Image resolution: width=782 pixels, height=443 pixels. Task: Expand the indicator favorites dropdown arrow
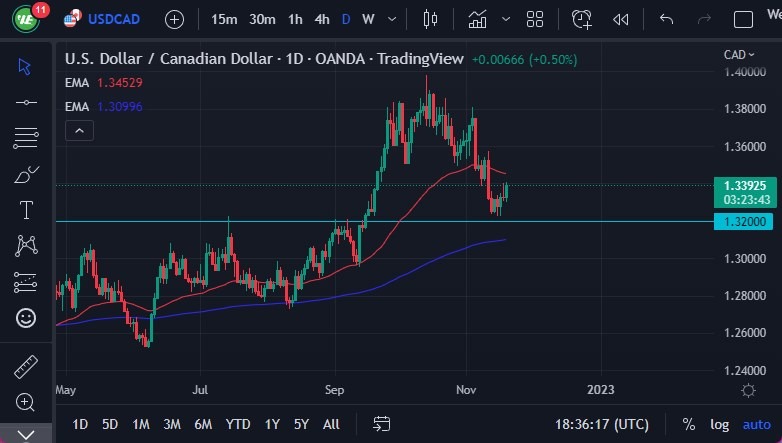coord(506,19)
